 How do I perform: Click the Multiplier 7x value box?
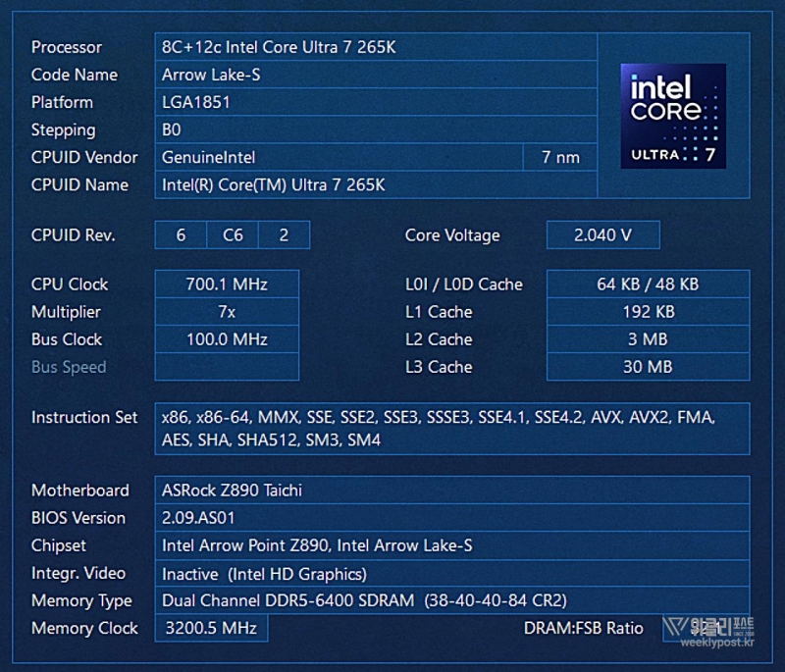pos(227,312)
